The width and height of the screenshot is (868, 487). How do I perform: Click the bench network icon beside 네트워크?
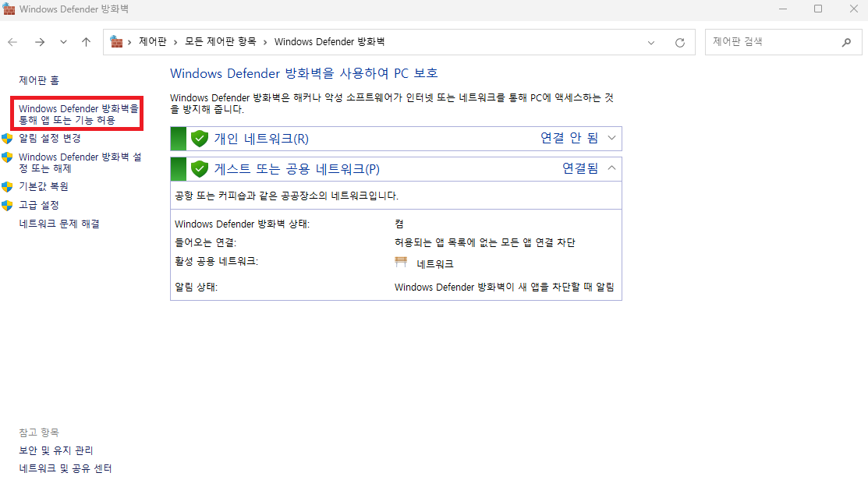click(x=401, y=262)
